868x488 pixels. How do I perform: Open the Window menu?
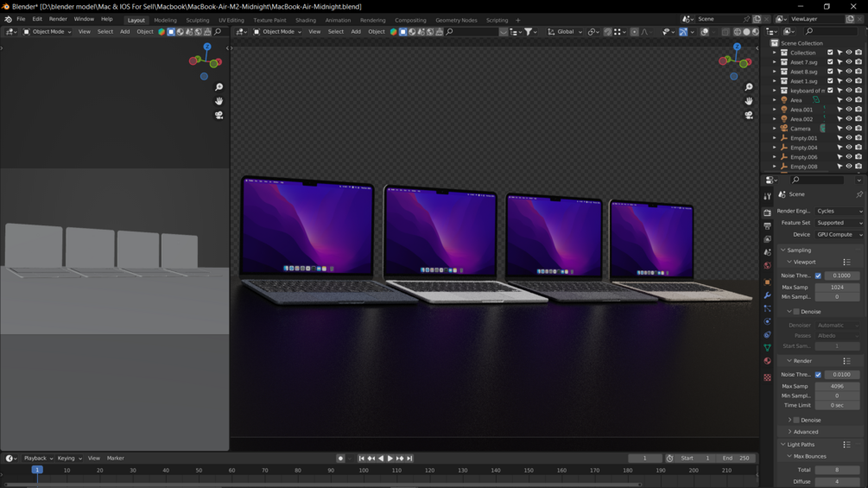pyautogui.click(x=84, y=19)
